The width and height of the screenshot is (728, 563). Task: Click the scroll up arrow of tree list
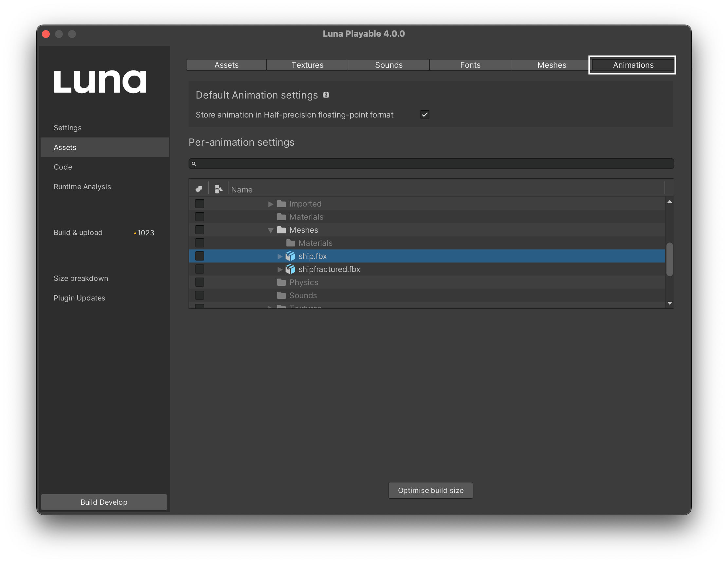click(669, 202)
